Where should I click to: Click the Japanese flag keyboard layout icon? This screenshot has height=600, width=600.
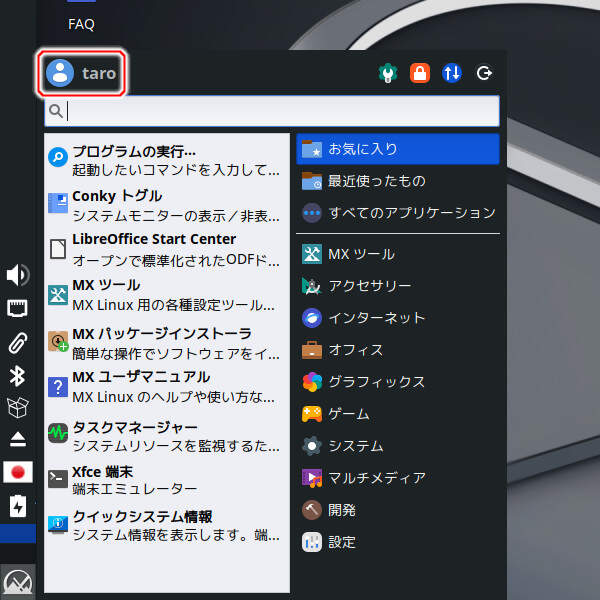(x=18, y=471)
